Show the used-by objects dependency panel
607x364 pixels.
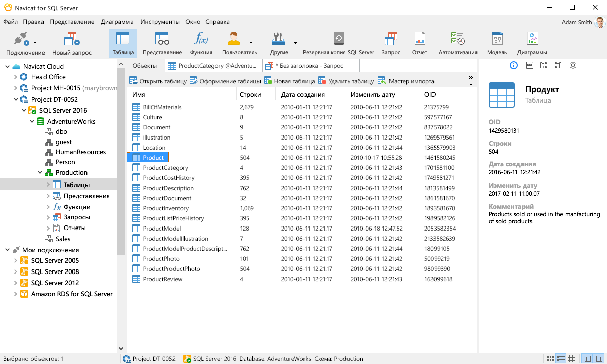point(558,65)
